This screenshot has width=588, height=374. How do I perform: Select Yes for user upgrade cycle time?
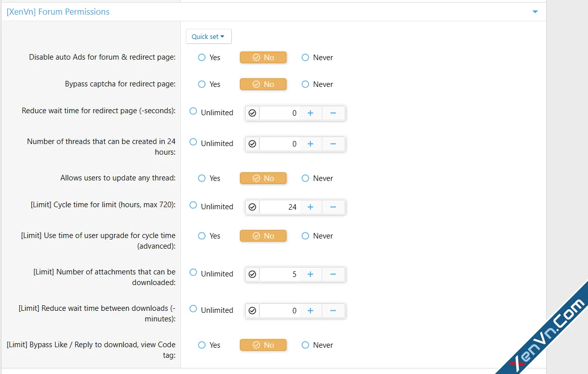pyautogui.click(x=202, y=236)
